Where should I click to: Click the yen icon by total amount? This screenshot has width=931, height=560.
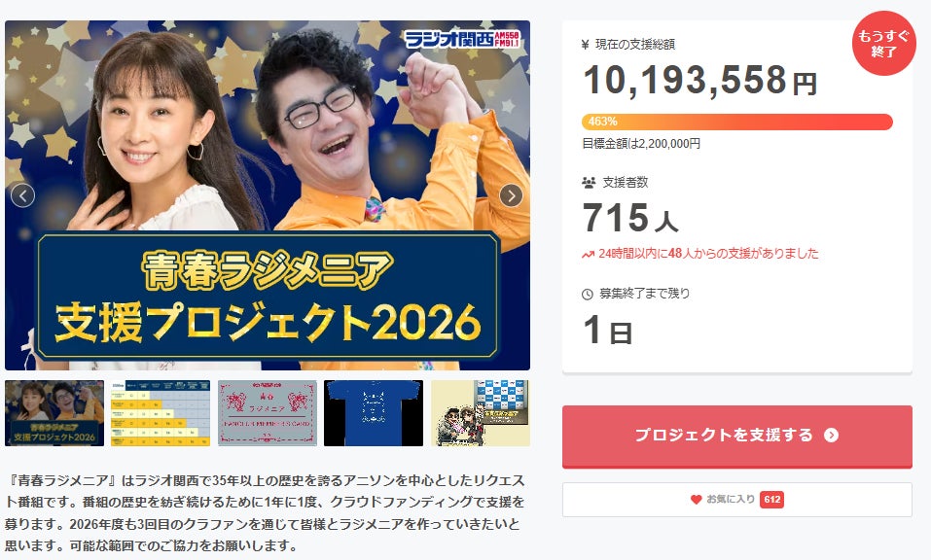pyautogui.click(x=586, y=44)
